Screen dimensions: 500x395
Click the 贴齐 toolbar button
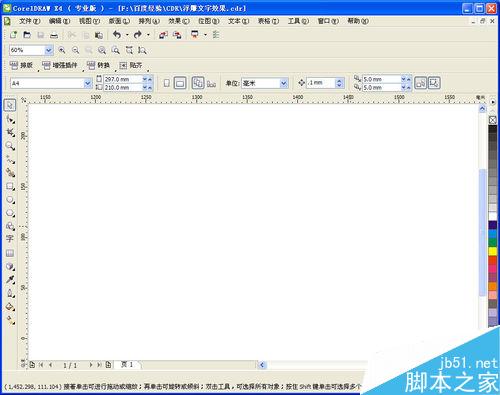pos(131,65)
